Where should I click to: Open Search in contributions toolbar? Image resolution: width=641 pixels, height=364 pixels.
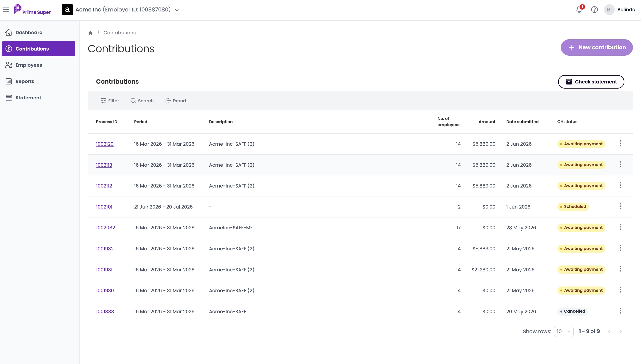[x=142, y=101]
